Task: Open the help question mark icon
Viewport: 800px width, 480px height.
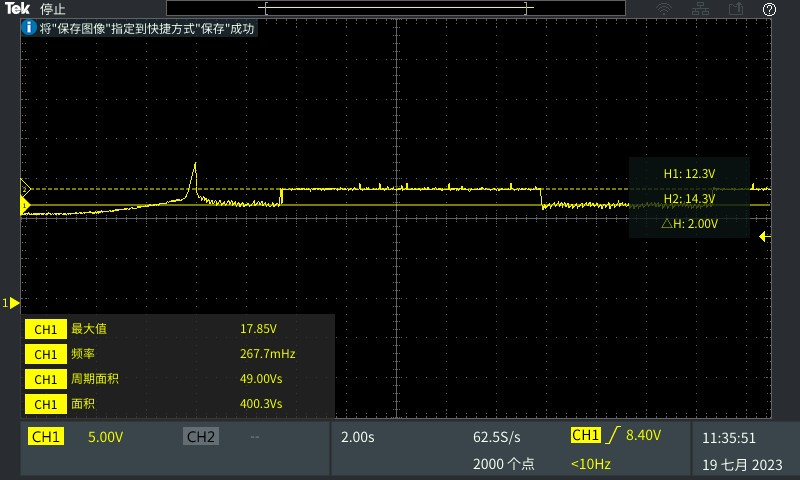Action: (769, 9)
